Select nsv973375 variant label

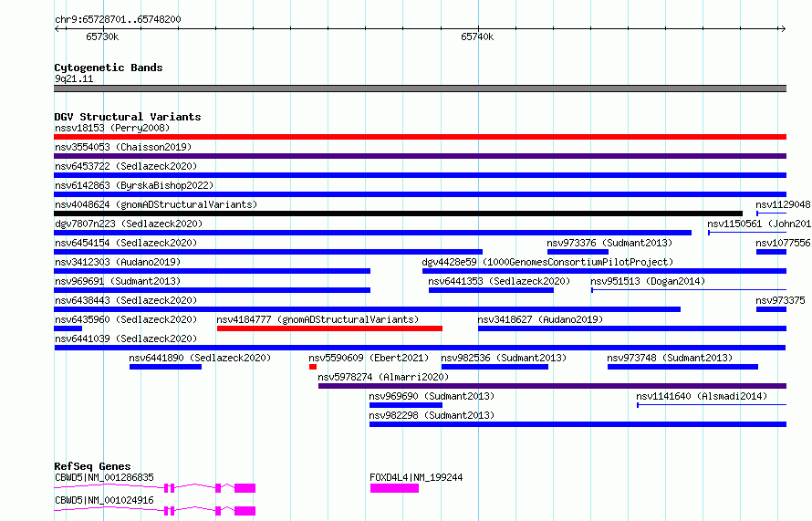coord(780,300)
